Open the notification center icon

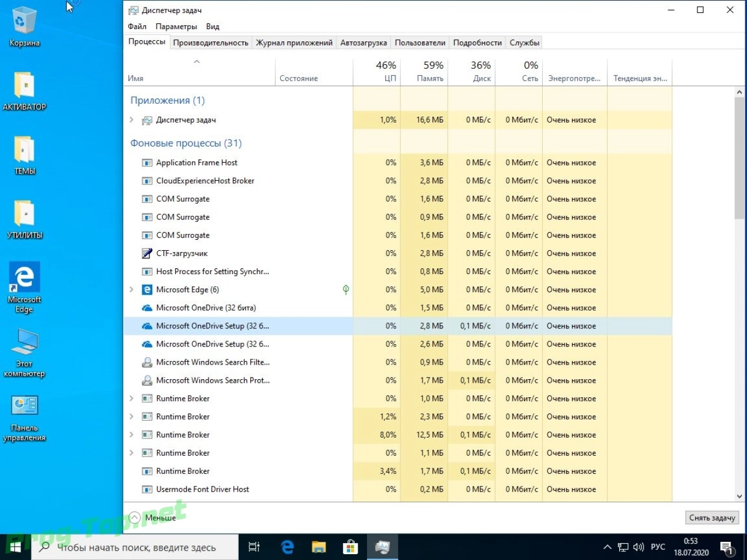727,547
